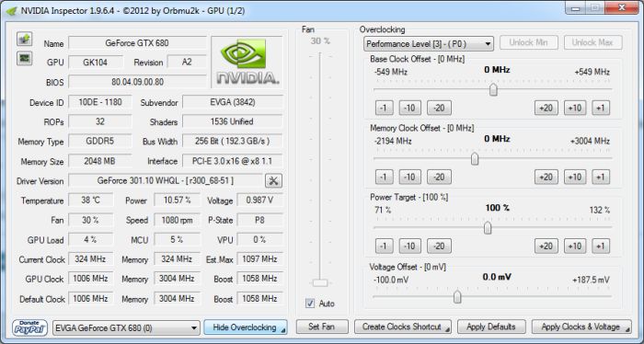This screenshot has height=344, width=644.
Task: Open the Performance Level [3] dropdown
Action: (x=429, y=43)
